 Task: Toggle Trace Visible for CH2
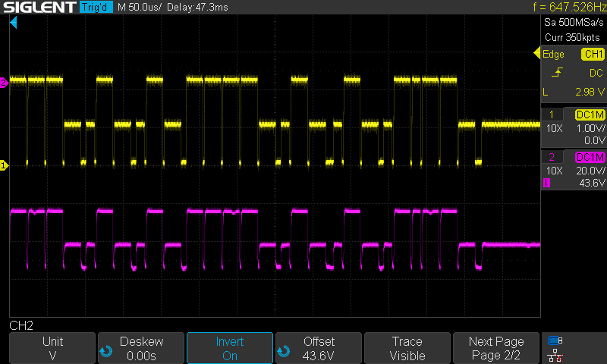pos(407,348)
